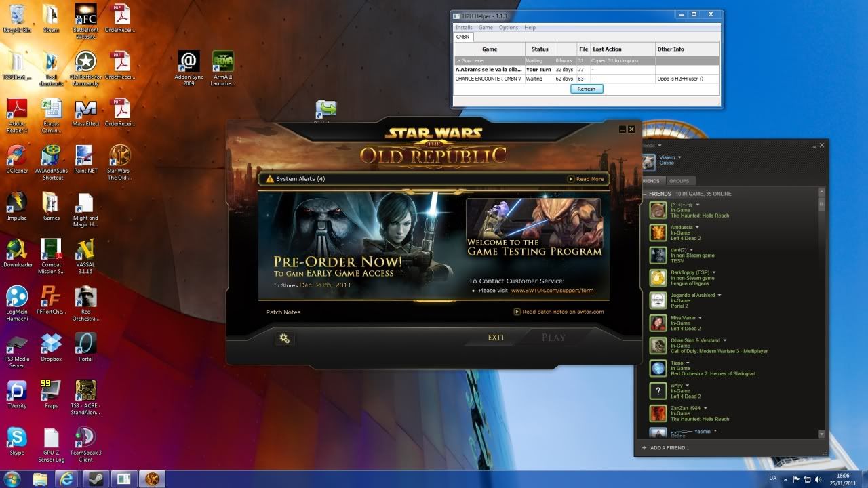Launch Red Orchestra desktop shortcut

pos(85,304)
